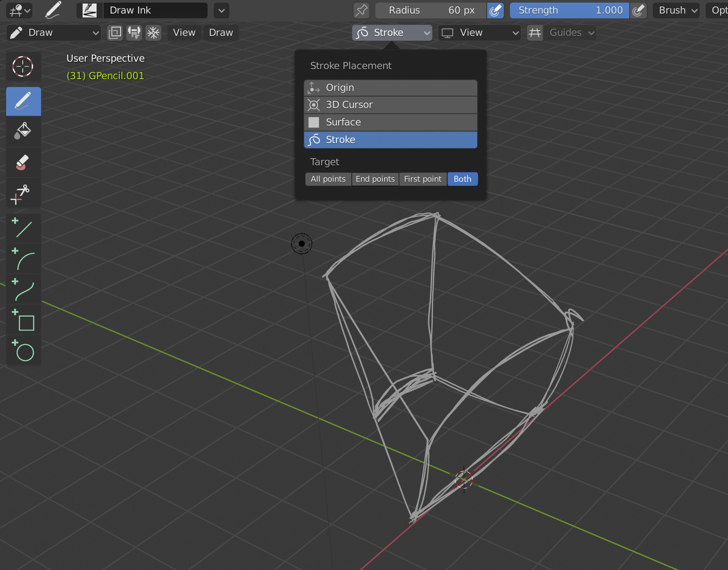This screenshot has width=728, height=570.
Task: Toggle Additive Drawing snowflake icon
Action: click(x=153, y=33)
